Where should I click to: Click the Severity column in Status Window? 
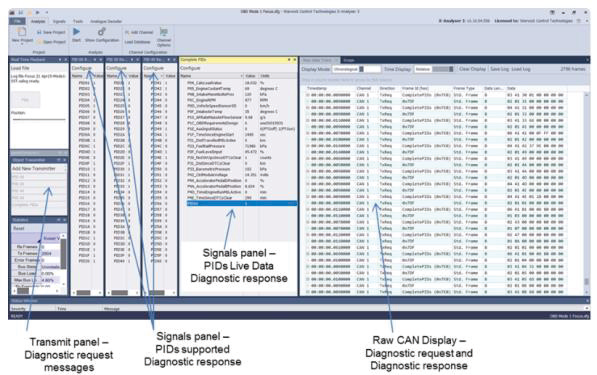(18, 309)
